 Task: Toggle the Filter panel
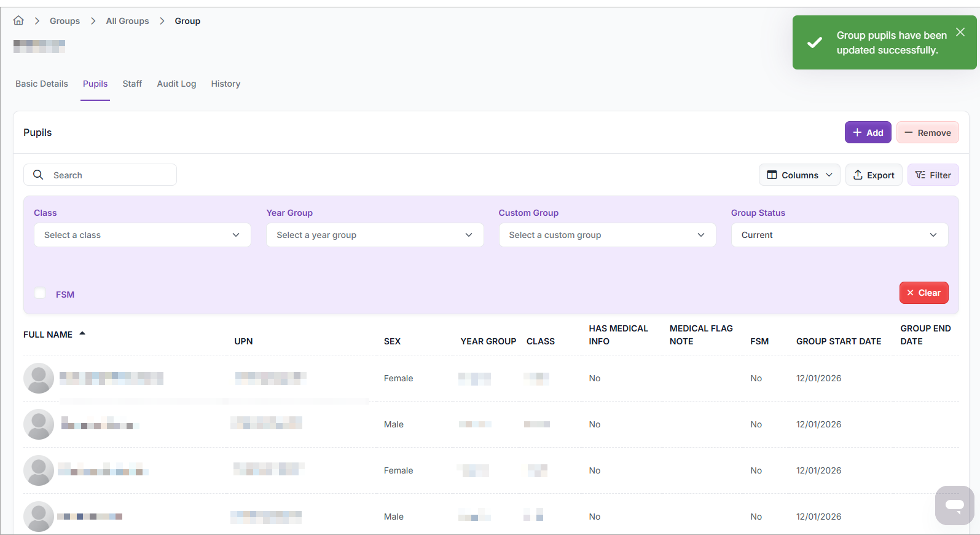pyautogui.click(x=933, y=175)
